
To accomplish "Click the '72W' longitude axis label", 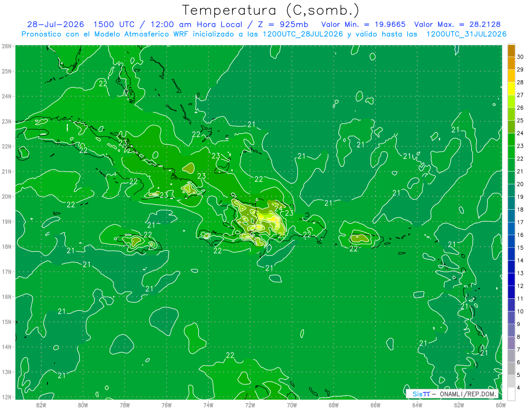I will tap(250, 405).
